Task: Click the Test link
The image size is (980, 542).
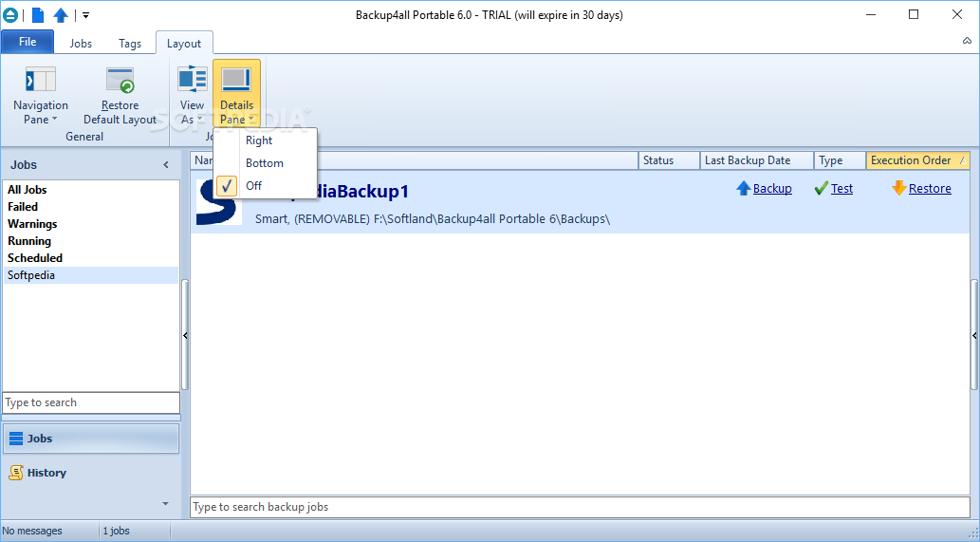Action: pyautogui.click(x=841, y=188)
